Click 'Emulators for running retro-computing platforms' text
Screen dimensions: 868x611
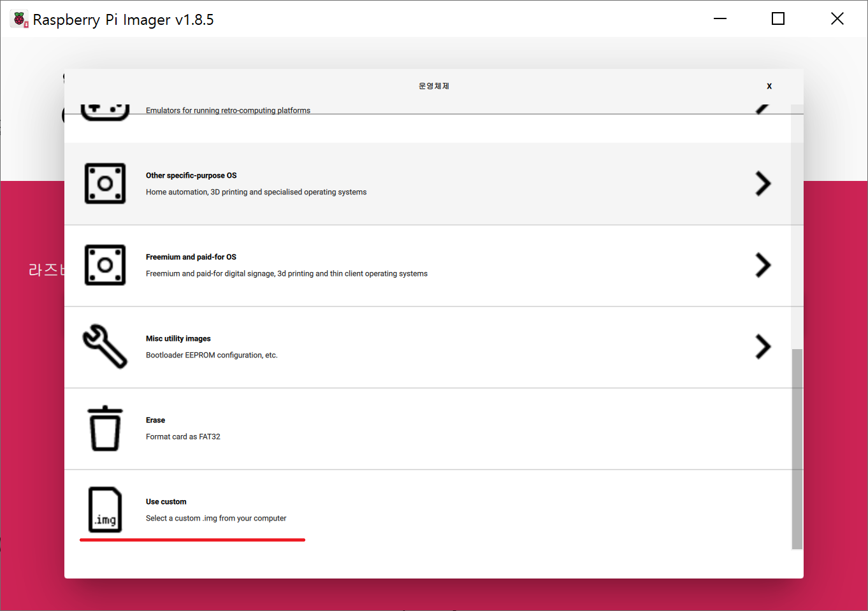tap(228, 110)
